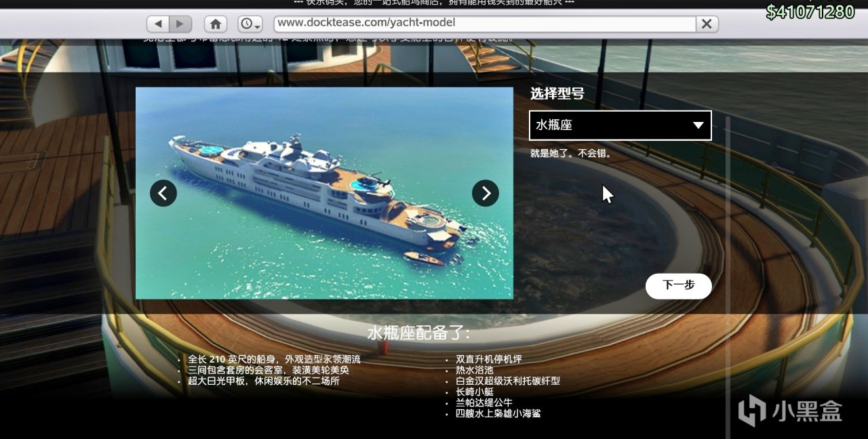Show the previous yacht image

coord(163,193)
